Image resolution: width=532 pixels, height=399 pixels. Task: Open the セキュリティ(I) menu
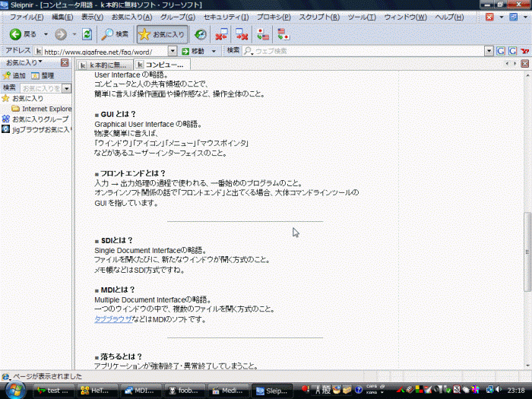pyautogui.click(x=226, y=17)
